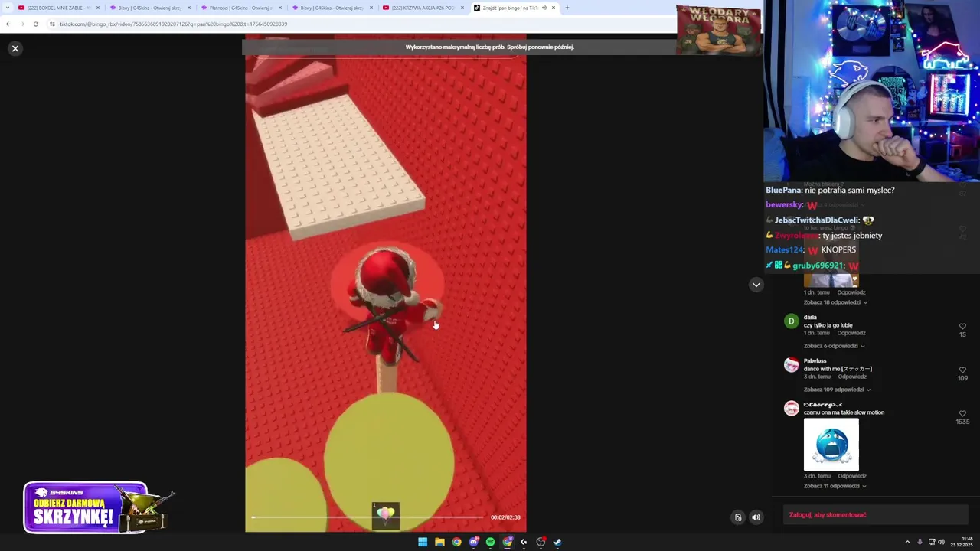Click the username 'Pabvluss'
Image resolution: width=980 pixels, height=551 pixels.
coord(815,360)
